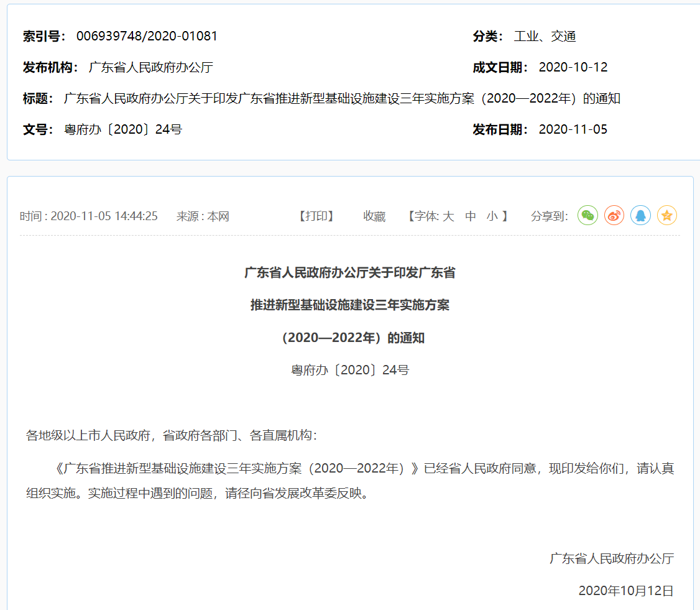The width and height of the screenshot is (700, 610).
Task: Click timestamp 2020-11-05 14:44:25
Action: pos(104,216)
